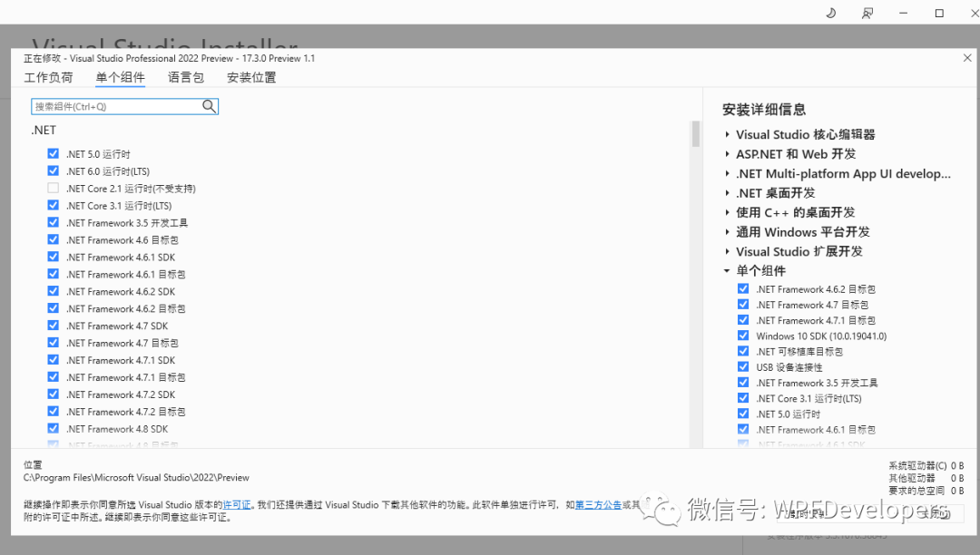980x555 pixels.
Task: Expand 使用 C++ 的桌面开发 details
Action: [727, 213]
